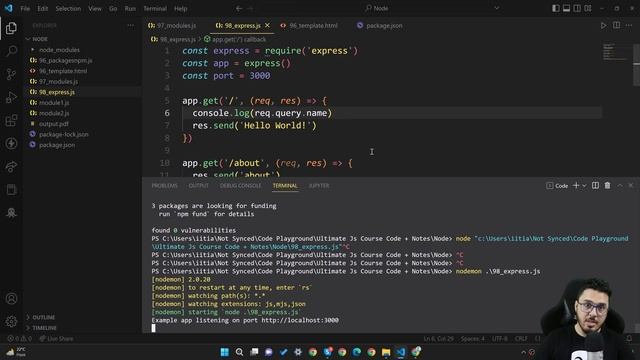640x360 pixels.
Task: Open the Search view in activity bar
Action: pyautogui.click(x=11, y=51)
